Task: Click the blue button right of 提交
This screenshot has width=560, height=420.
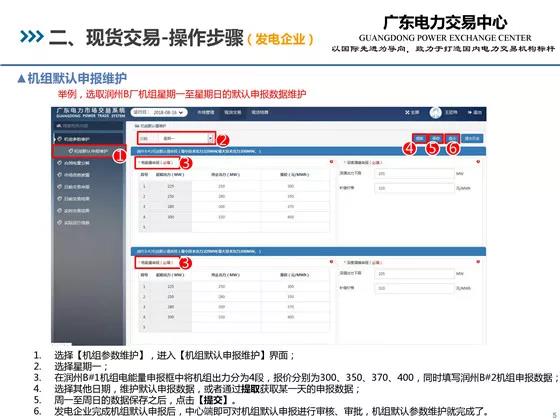Action: 472,138
